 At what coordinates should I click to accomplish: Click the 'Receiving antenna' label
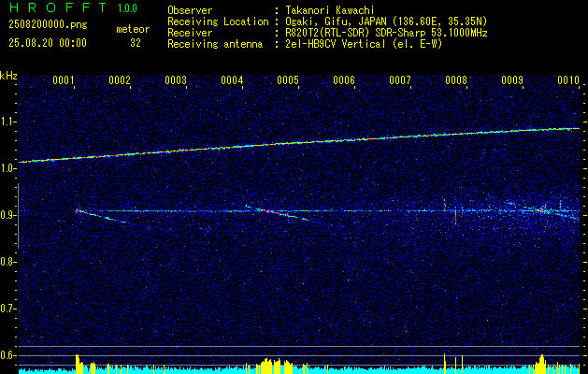[215, 44]
